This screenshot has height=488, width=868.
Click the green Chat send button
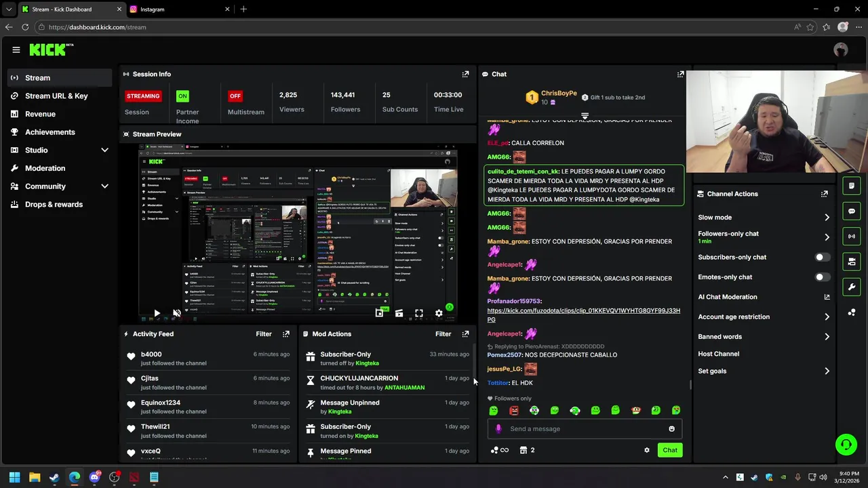[670, 450]
